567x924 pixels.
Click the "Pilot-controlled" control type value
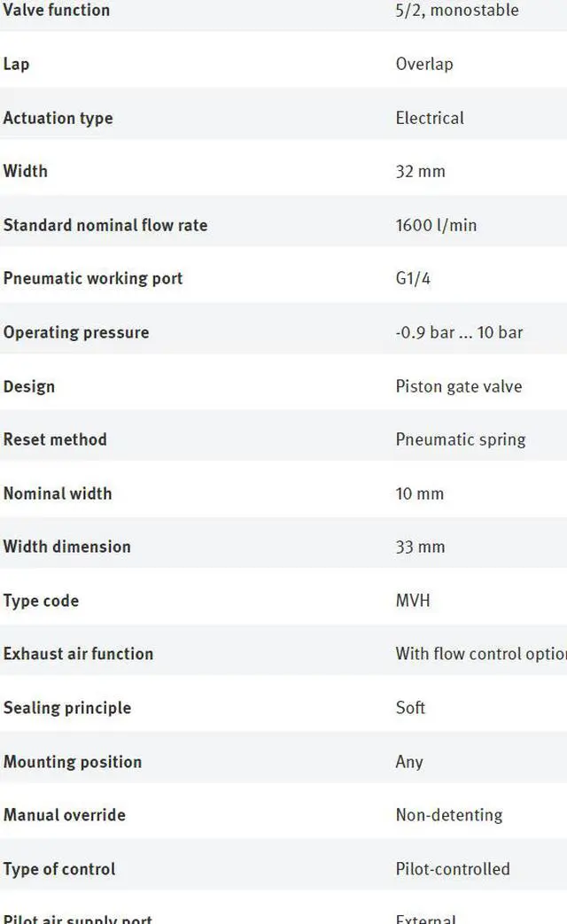pos(453,869)
